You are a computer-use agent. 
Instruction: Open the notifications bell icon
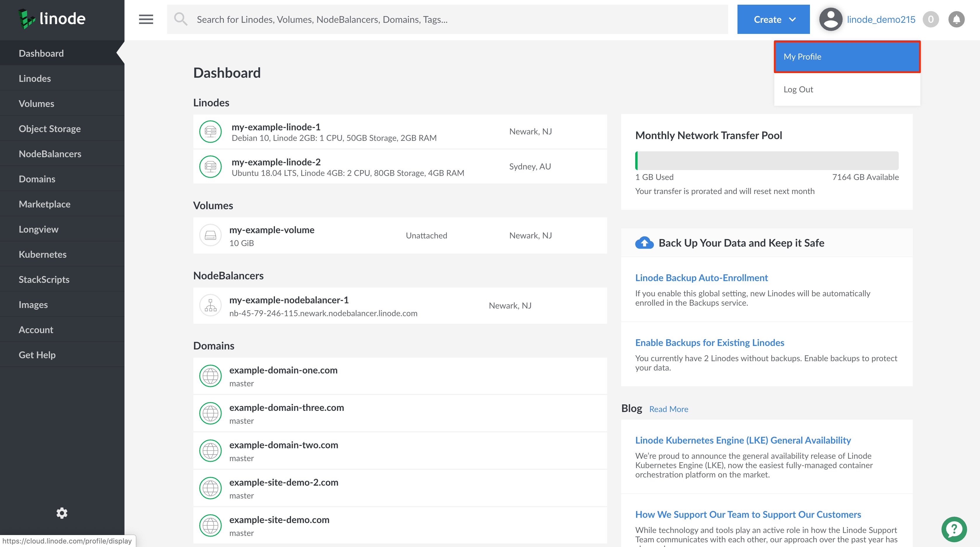tap(956, 19)
